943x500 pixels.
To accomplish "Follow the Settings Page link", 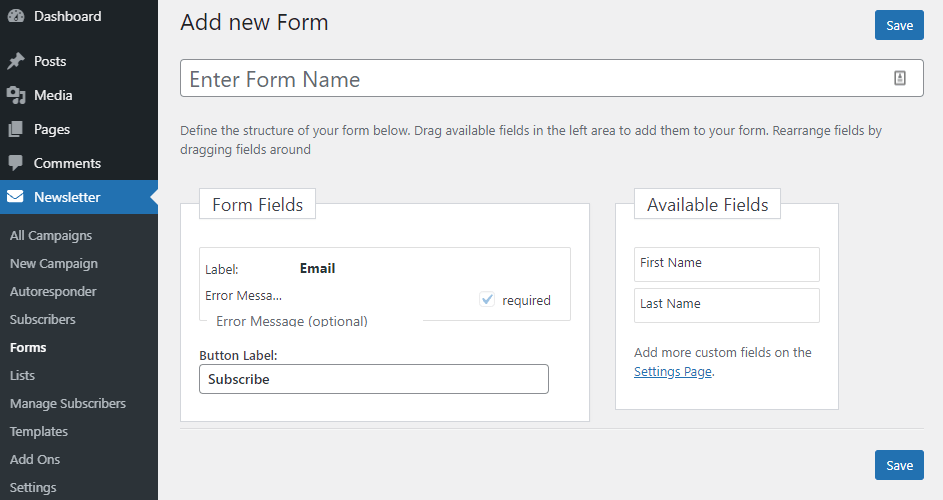I will coord(673,372).
